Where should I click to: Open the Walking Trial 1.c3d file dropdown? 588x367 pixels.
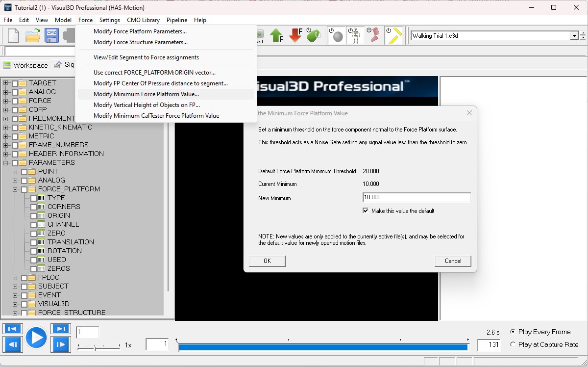[574, 36]
